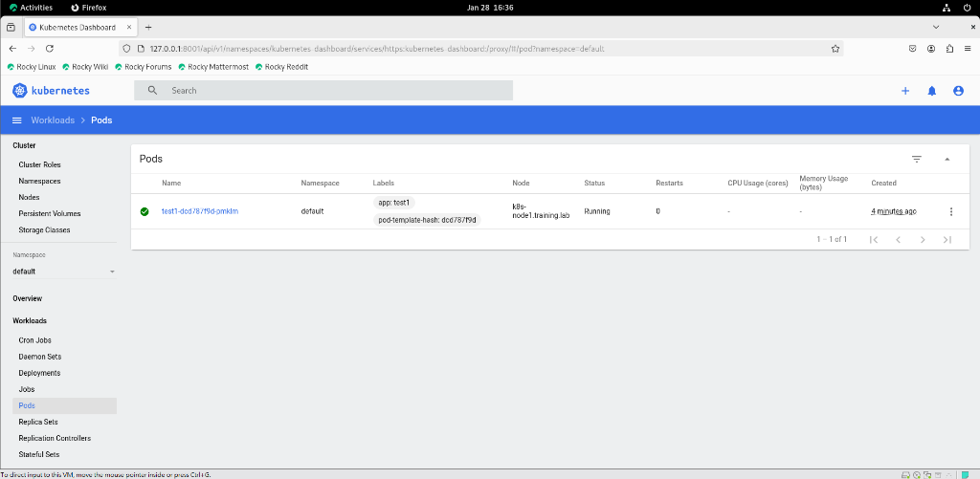Open Firefox extensions icon
The width and height of the screenshot is (980, 479).
[950, 48]
